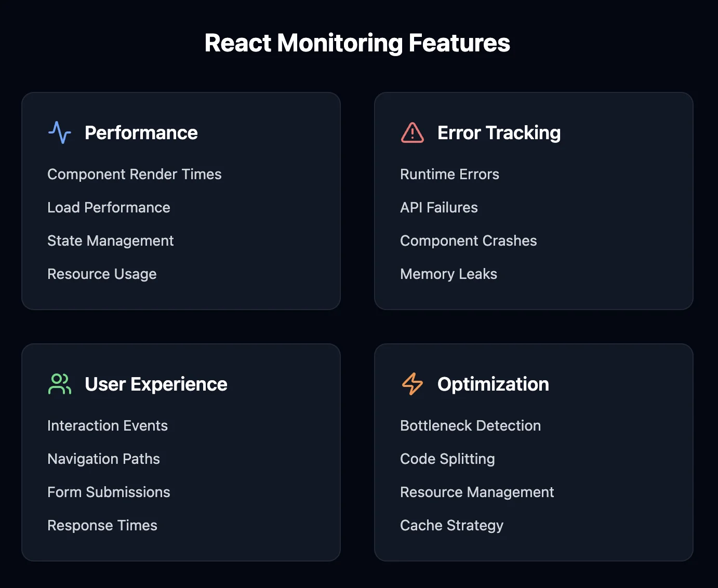
Task: Open the Load Performance entry
Action: point(109,207)
